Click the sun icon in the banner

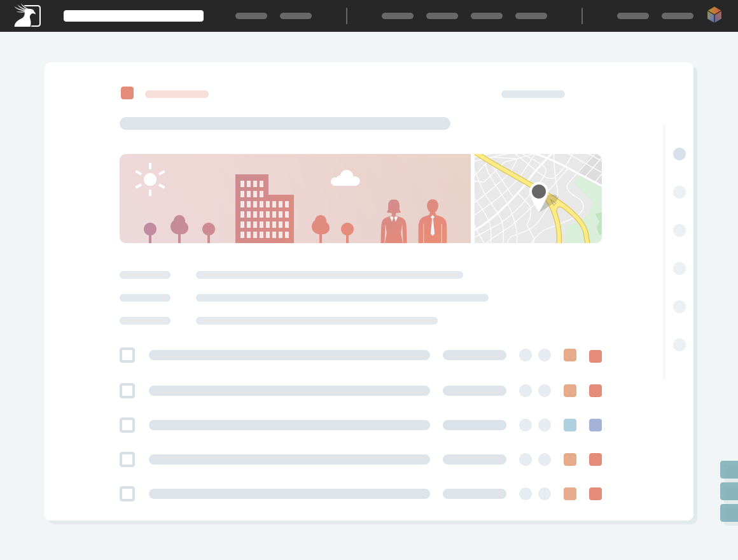tap(150, 179)
